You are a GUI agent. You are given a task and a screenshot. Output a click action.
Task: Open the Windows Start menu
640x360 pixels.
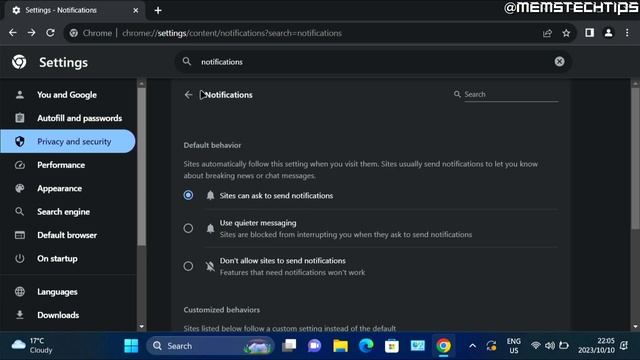click(x=131, y=346)
